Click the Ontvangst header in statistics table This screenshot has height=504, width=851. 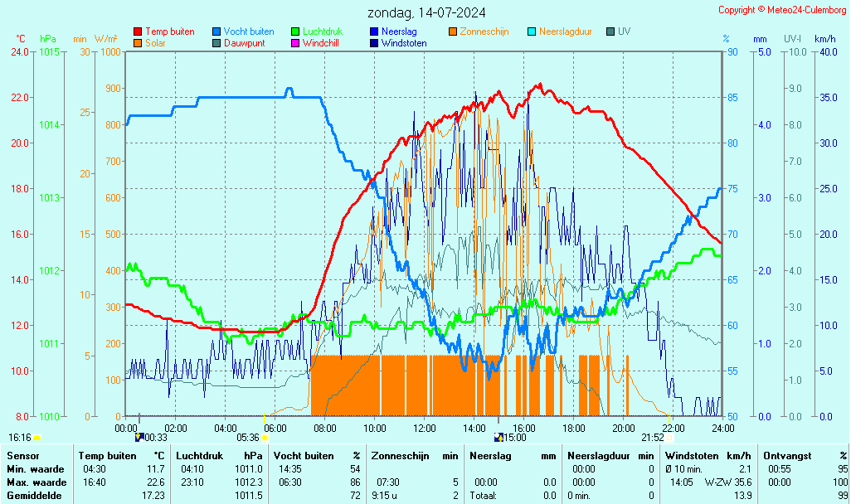(x=785, y=456)
